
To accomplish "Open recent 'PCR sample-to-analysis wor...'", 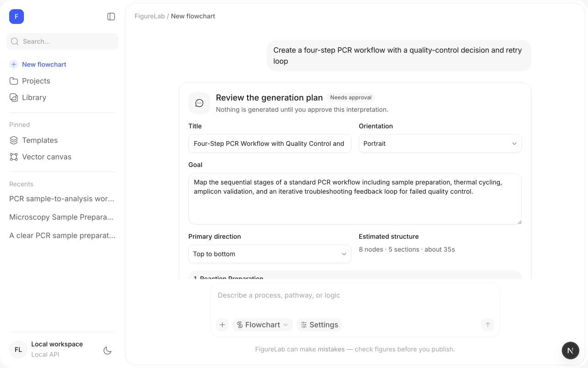I will [62, 199].
